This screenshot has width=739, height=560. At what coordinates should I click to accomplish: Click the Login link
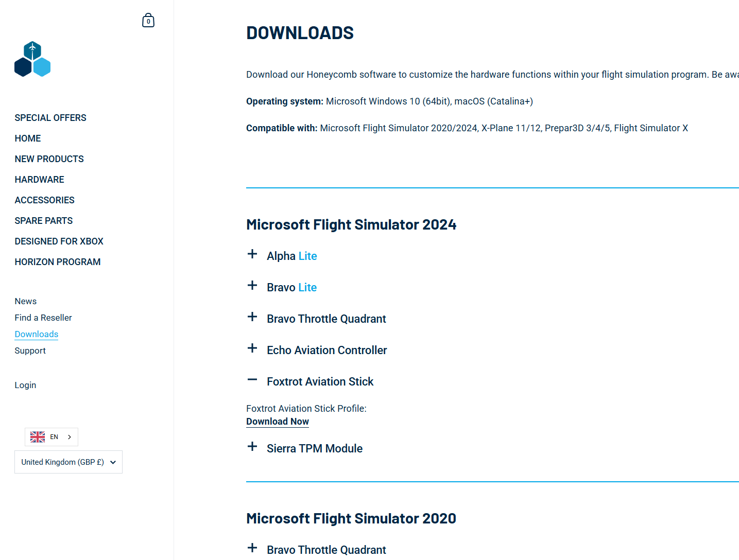click(x=25, y=385)
